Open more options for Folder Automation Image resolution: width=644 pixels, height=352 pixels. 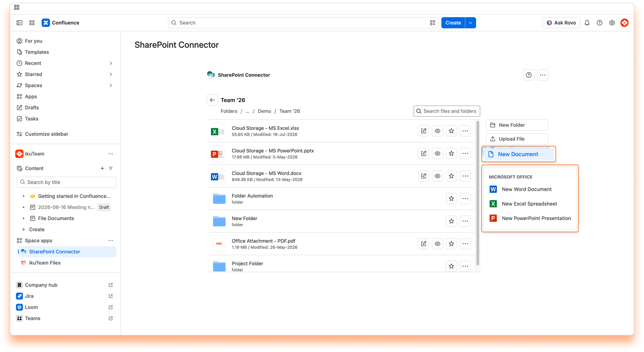[465, 199]
